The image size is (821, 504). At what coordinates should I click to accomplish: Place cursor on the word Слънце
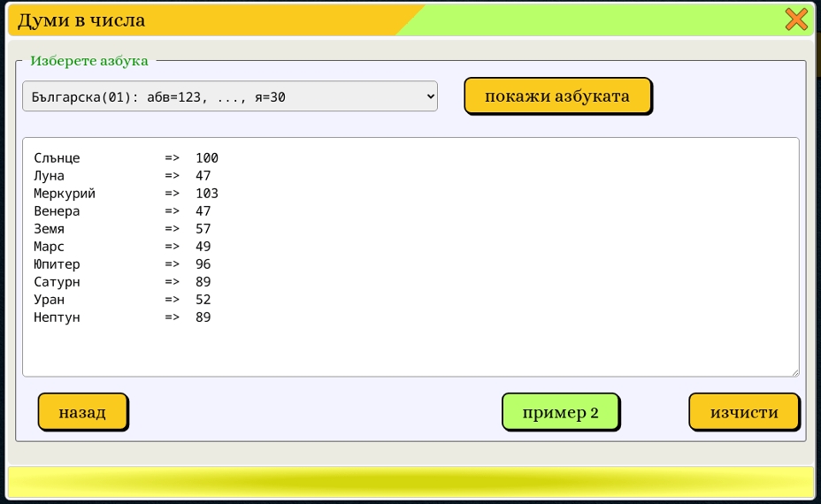57,158
